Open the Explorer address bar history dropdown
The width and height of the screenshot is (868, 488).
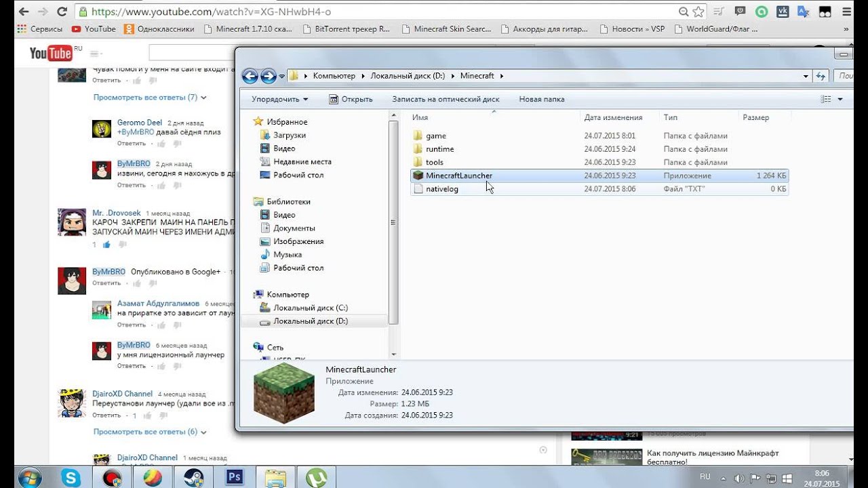[x=806, y=76]
